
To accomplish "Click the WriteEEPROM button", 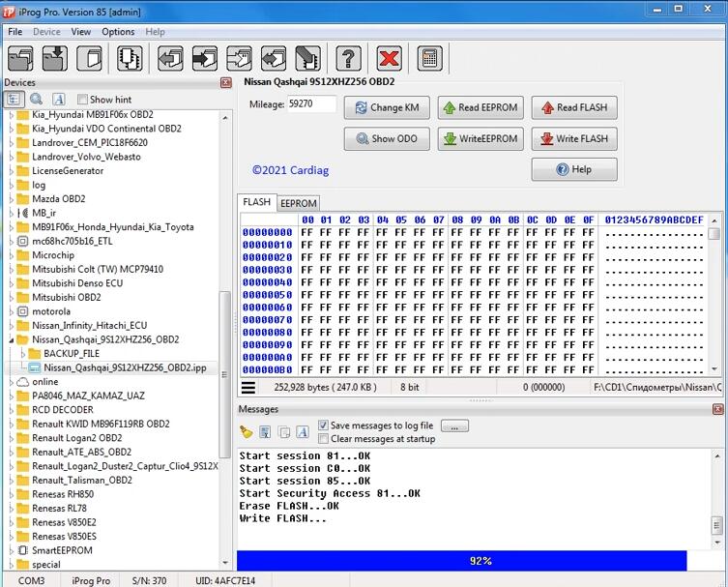I will [480, 139].
